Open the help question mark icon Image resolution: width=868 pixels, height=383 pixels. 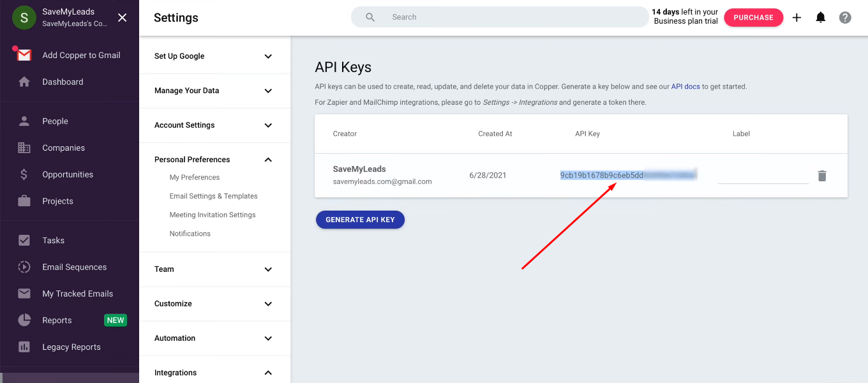click(x=845, y=18)
